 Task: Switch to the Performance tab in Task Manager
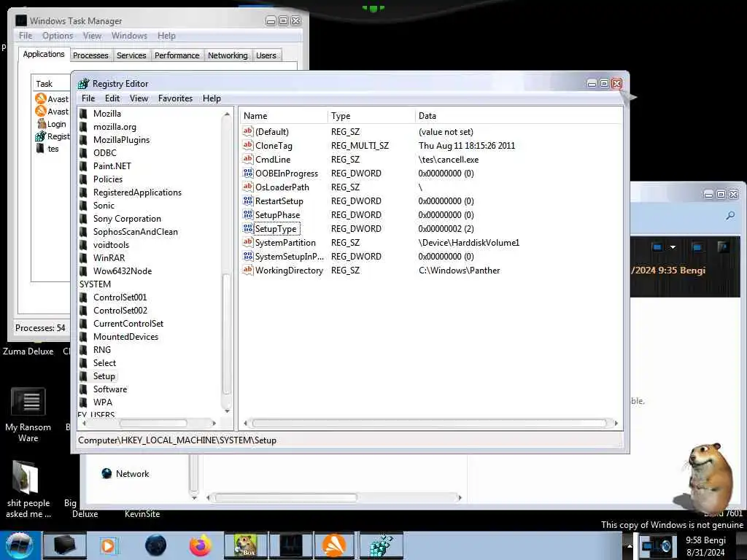[x=177, y=55]
